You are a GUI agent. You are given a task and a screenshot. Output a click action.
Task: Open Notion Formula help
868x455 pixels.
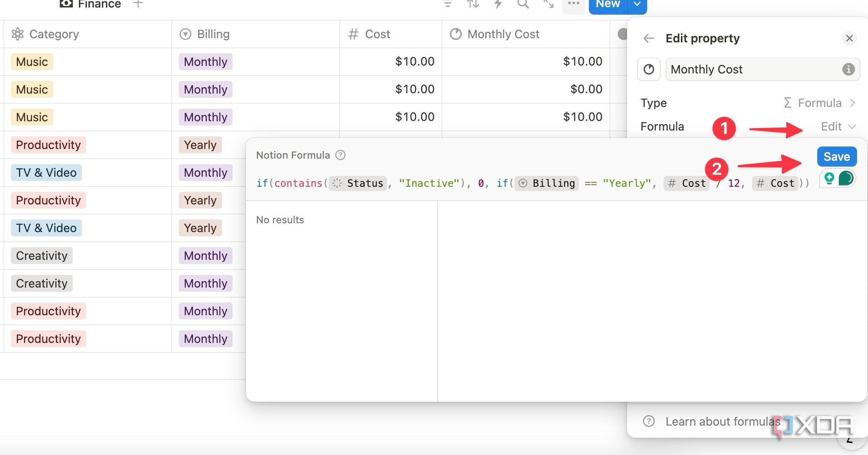tap(340, 155)
